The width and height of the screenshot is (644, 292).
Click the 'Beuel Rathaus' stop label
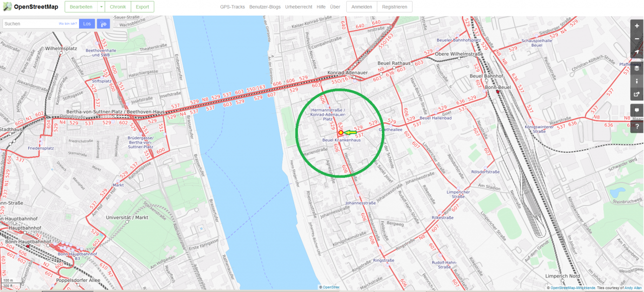[x=394, y=63]
